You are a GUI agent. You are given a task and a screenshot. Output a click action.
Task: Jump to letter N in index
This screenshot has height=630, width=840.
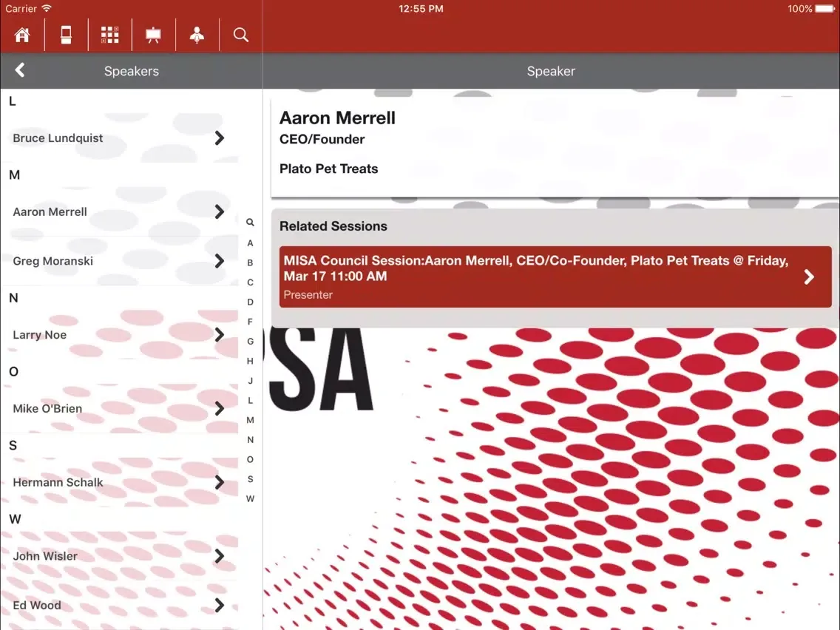pyautogui.click(x=250, y=440)
